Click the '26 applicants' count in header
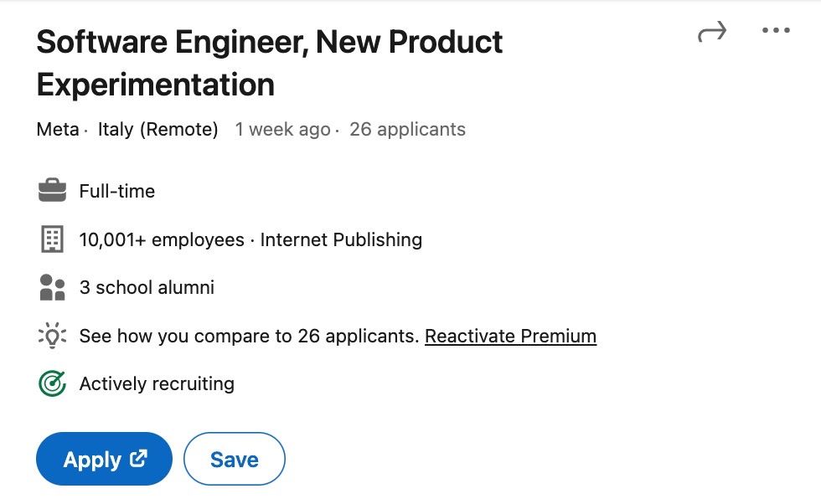This screenshot has height=504, width=821. 407,130
